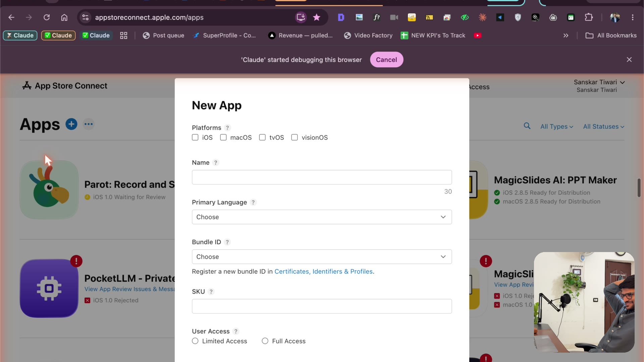Screen dimensions: 644x362
Task: Cancel the Claude debugging session
Action: point(386,60)
